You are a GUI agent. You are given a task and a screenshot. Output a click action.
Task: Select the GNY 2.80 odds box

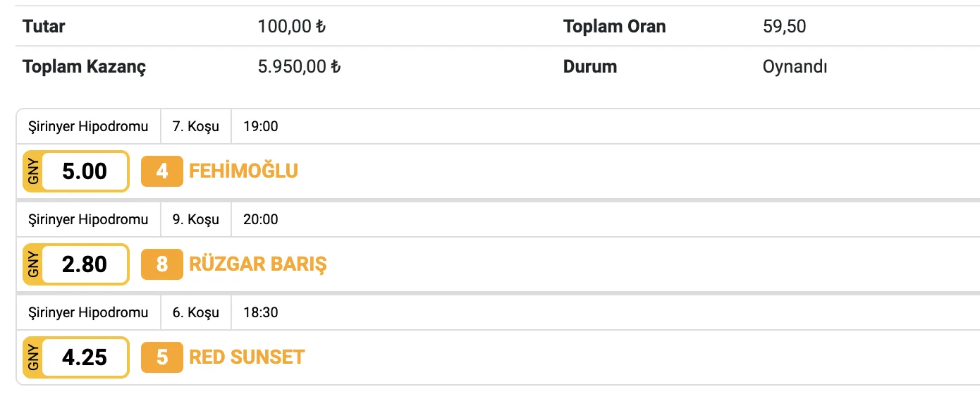(x=76, y=264)
